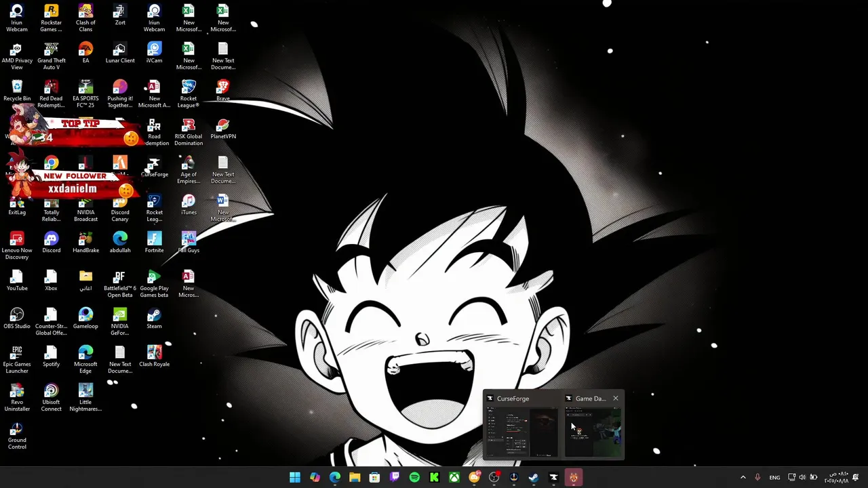Open Copilot from the taskbar
The height and width of the screenshot is (488, 868).
pyautogui.click(x=315, y=478)
